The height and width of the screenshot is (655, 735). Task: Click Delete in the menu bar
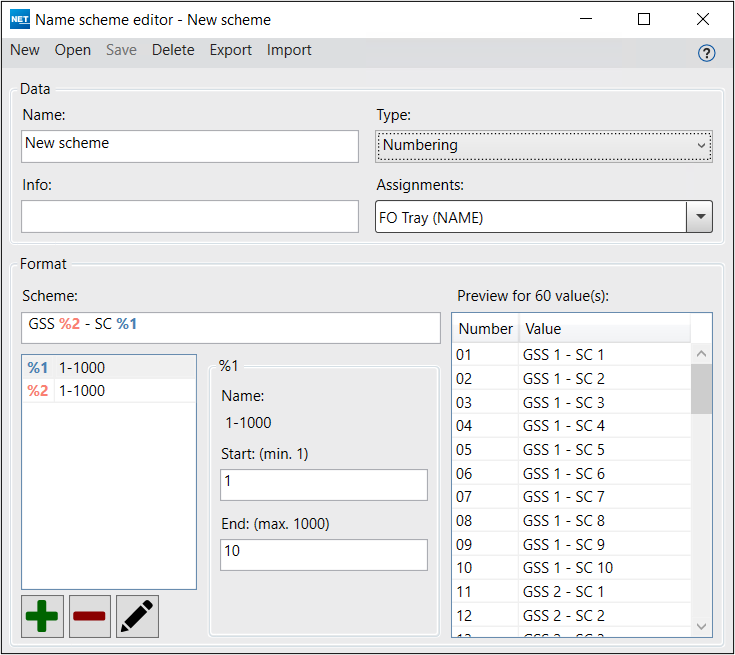tap(173, 50)
